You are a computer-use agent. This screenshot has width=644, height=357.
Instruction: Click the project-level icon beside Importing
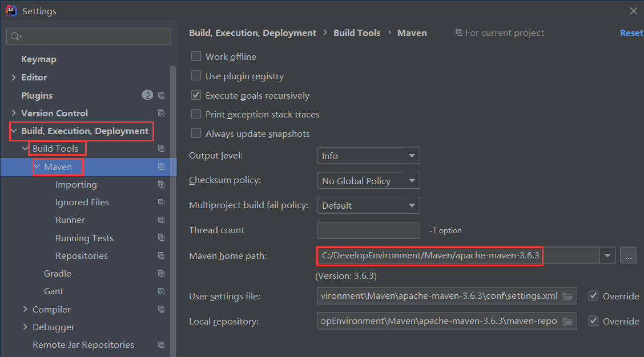click(x=162, y=184)
